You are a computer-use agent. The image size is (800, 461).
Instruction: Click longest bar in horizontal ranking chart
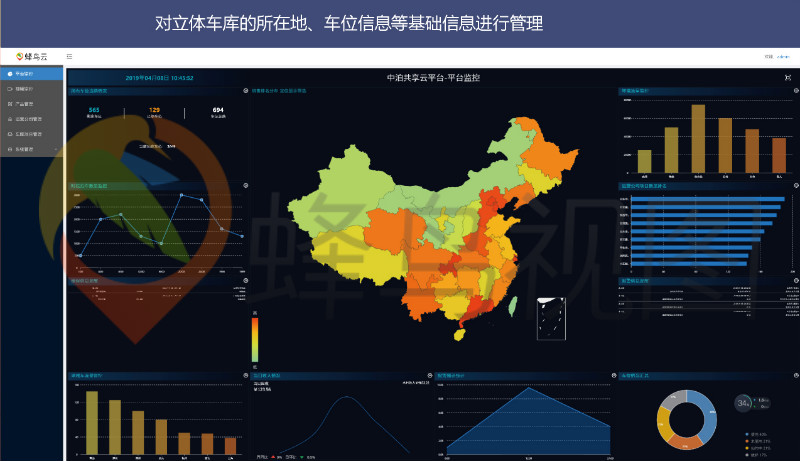(708, 199)
